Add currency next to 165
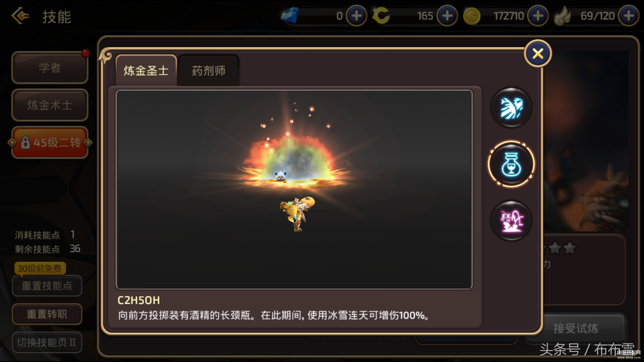The width and height of the screenshot is (644, 362). 447,16
